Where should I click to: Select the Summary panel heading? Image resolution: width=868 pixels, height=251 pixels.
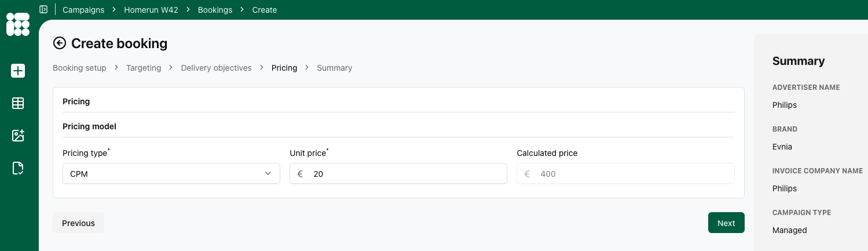click(799, 61)
